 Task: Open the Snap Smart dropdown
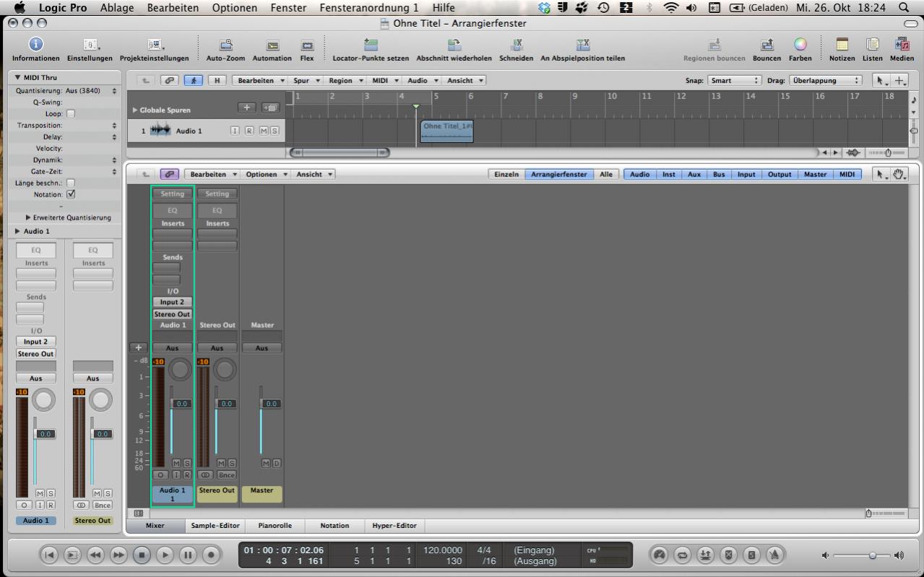click(734, 81)
